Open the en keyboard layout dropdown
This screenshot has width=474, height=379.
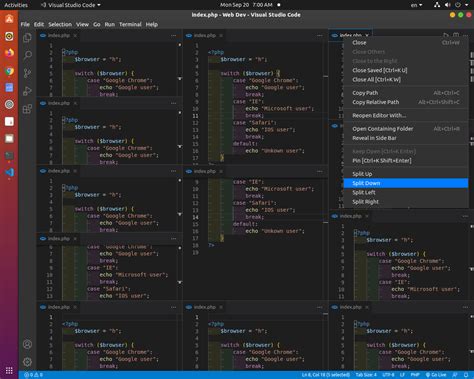point(417,5)
